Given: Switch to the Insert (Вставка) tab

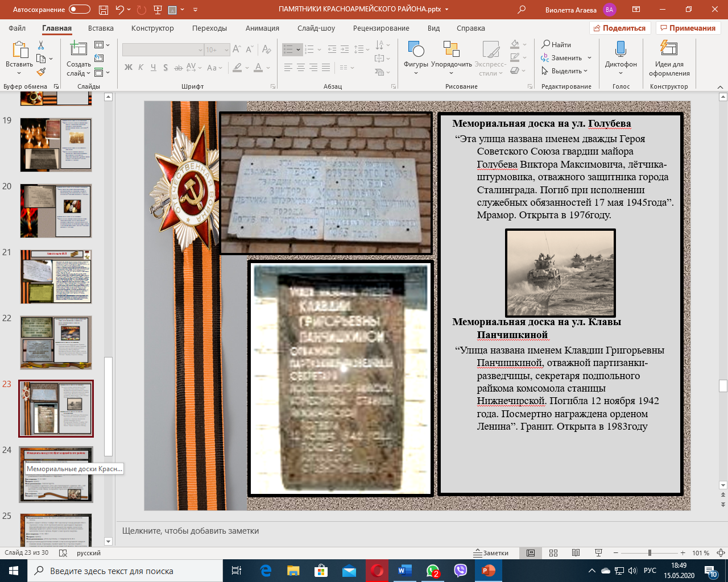Looking at the screenshot, I should click(x=101, y=28).
